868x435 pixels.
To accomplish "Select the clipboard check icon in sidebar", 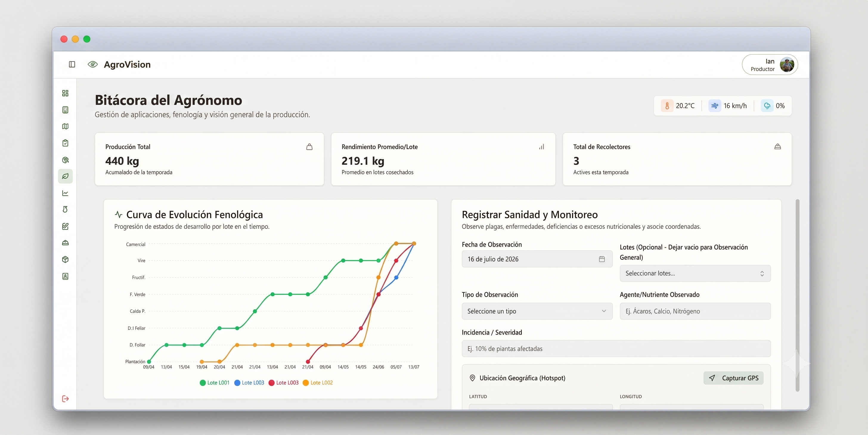I will [x=65, y=143].
